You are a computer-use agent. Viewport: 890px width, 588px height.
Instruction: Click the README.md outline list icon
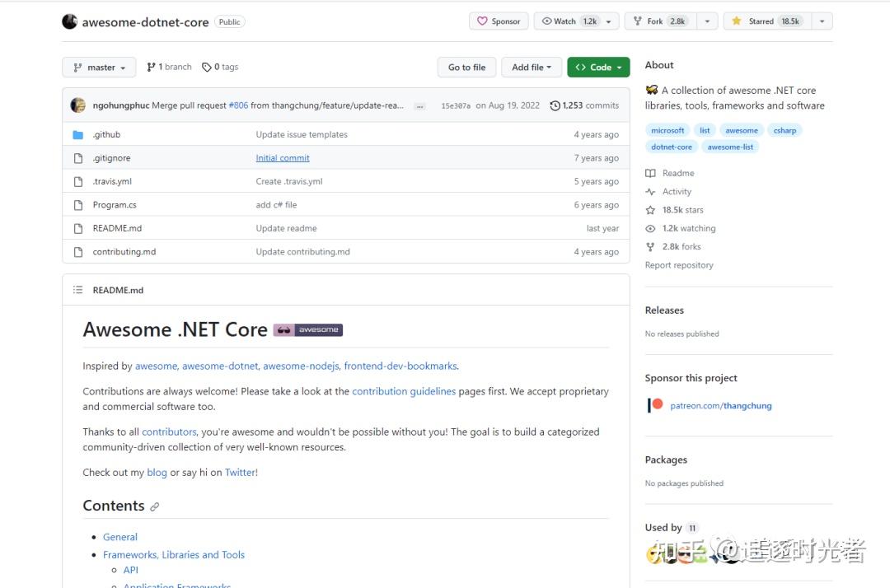(x=78, y=290)
